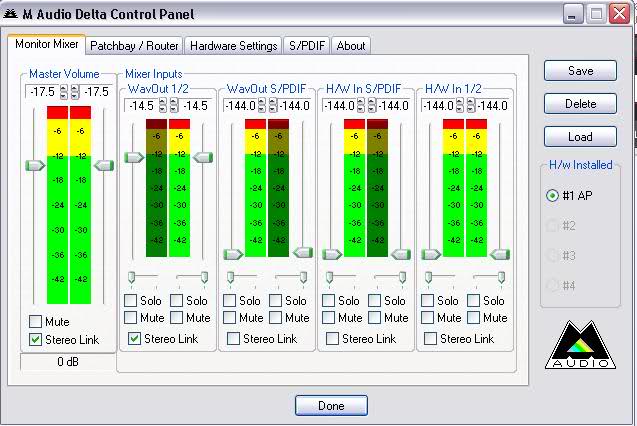Screen dimensions: 637x426
Task: Mute the left WavOut S/PDIF channel
Action: point(230,317)
